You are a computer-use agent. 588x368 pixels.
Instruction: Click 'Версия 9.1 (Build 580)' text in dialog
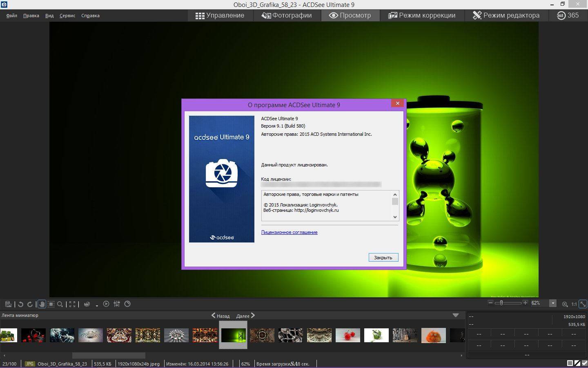tap(283, 126)
